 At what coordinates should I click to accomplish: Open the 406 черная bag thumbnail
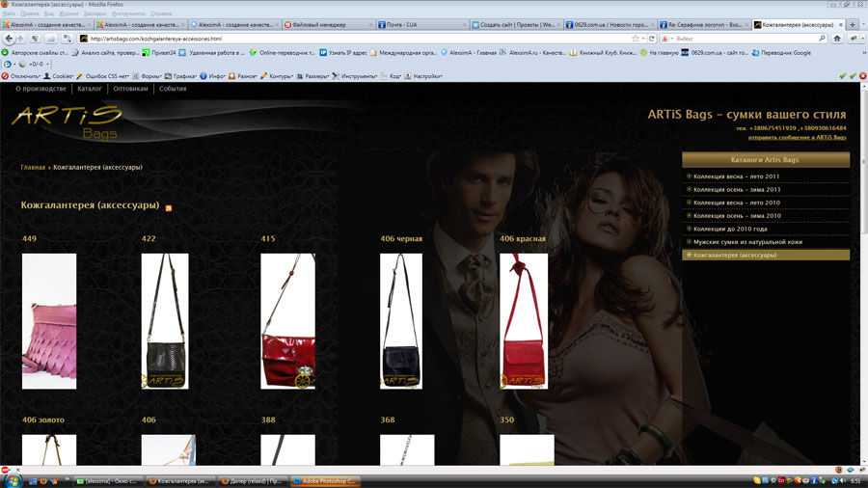[x=401, y=321]
